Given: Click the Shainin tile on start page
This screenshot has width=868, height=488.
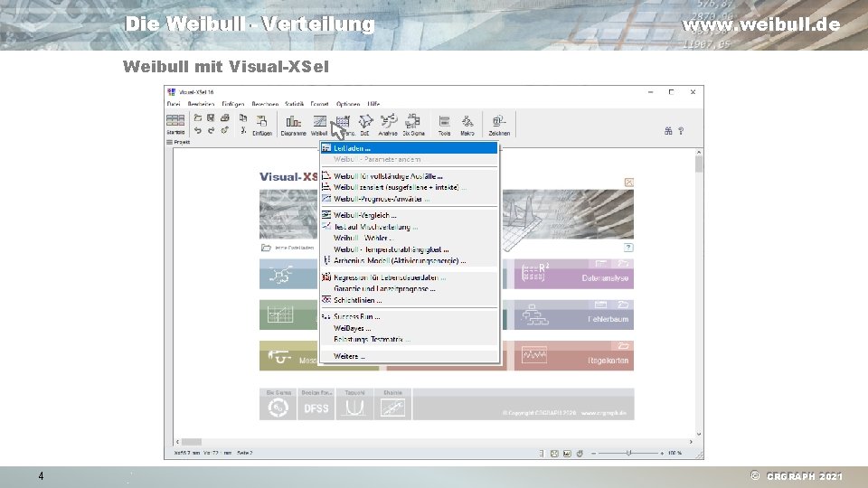Looking at the screenshot, I should [392, 404].
